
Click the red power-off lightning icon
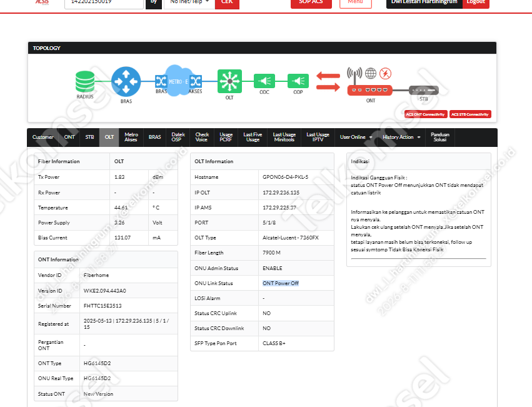coord(386,73)
